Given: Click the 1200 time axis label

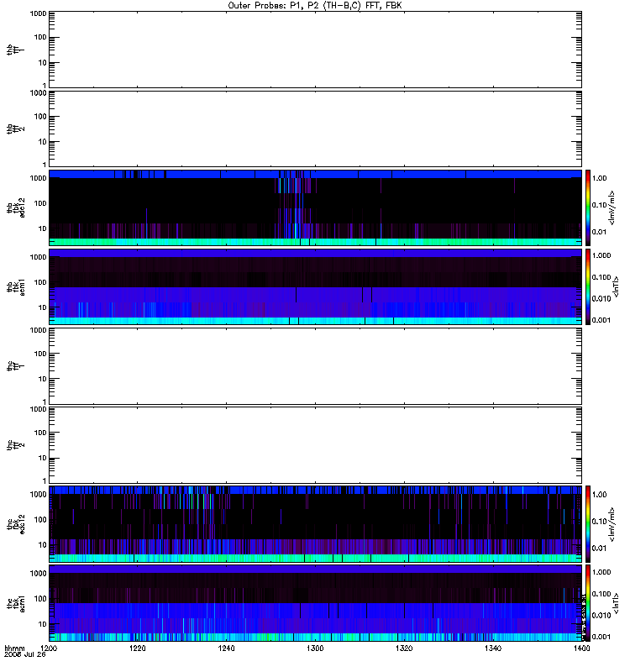Looking at the screenshot, I should (x=49, y=648).
